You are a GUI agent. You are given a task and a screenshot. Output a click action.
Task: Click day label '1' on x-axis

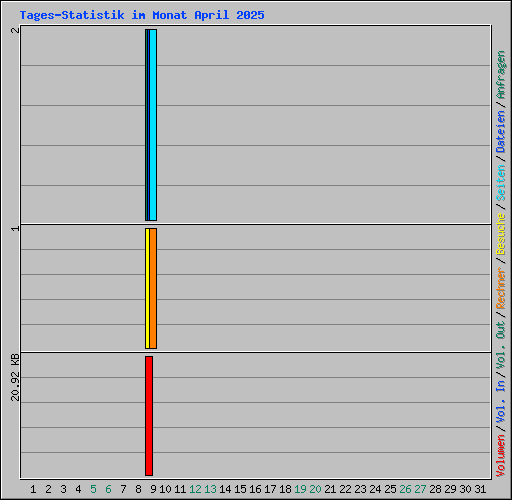[33, 489]
